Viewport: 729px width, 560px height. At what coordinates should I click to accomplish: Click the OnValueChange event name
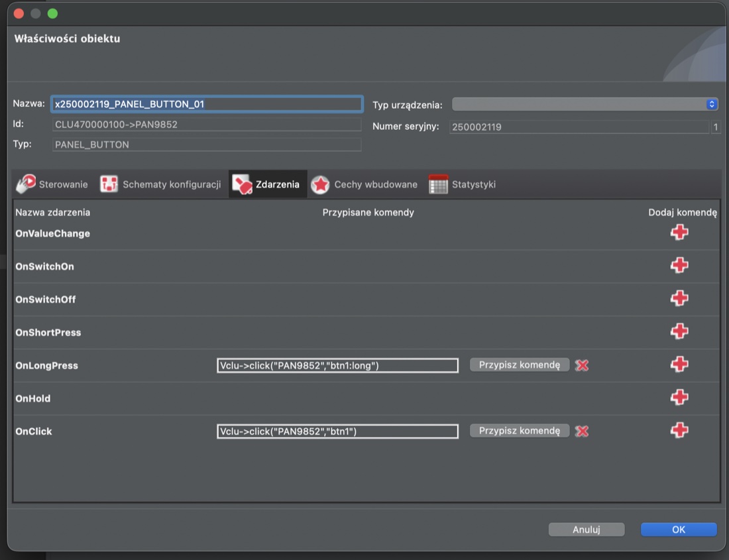coord(52,233)
